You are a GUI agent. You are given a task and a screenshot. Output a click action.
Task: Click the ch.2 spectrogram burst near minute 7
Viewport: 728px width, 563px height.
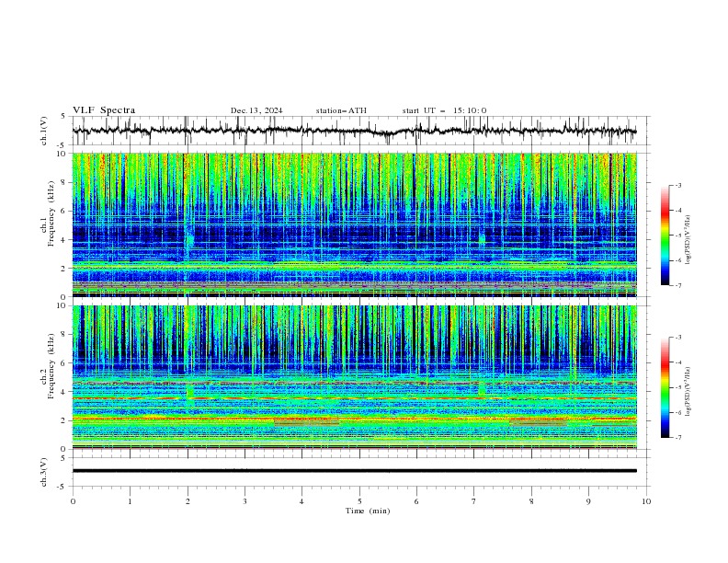point(482,390)
